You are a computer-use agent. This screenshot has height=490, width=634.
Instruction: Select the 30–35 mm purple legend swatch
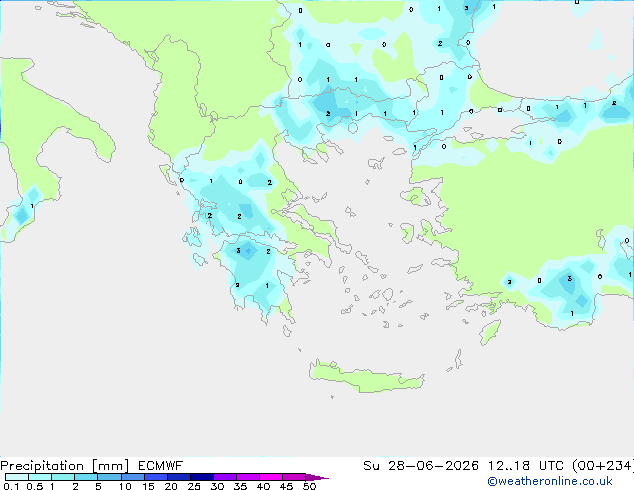point(225,477)
